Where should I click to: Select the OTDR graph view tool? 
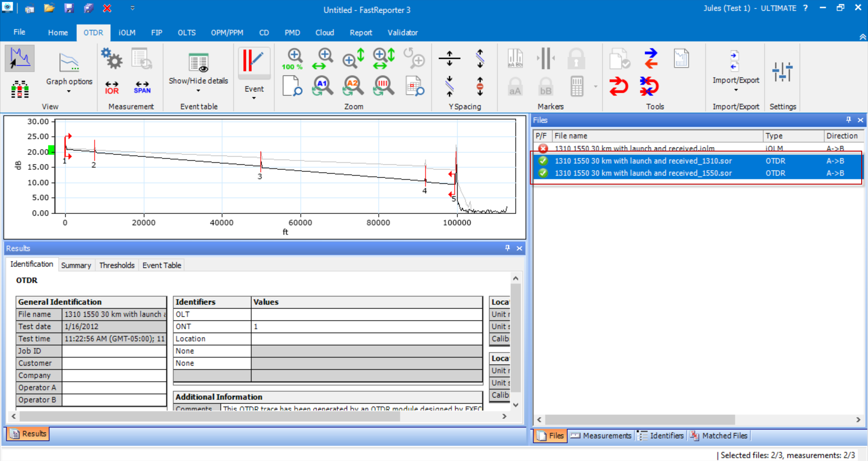point(19,58)
